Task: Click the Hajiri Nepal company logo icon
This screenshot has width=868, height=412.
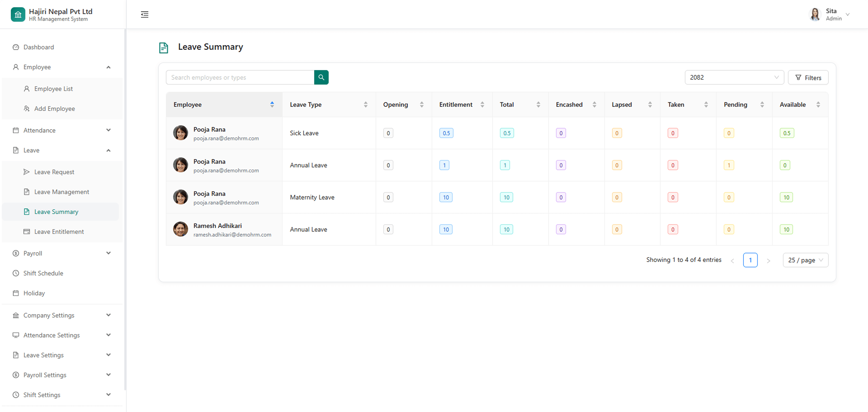Action: pos(18,14)
